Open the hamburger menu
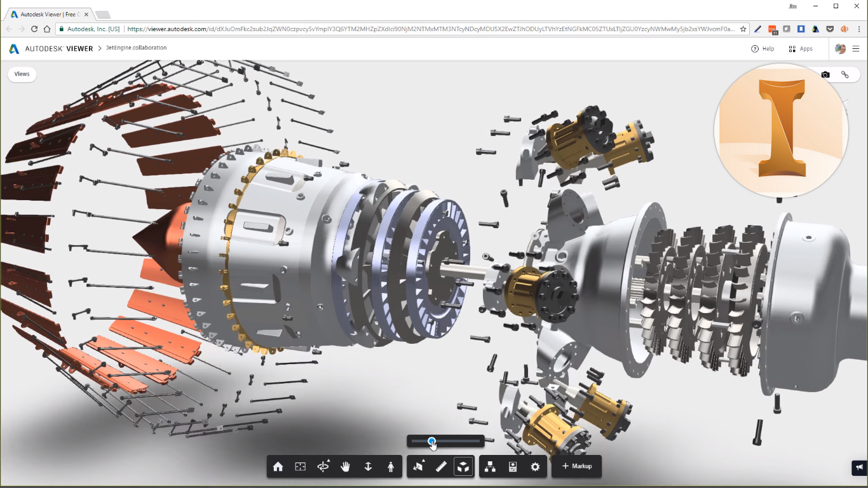Image resolution: width=868 pixels, height=488 pixels. click(x=856, y=49)
